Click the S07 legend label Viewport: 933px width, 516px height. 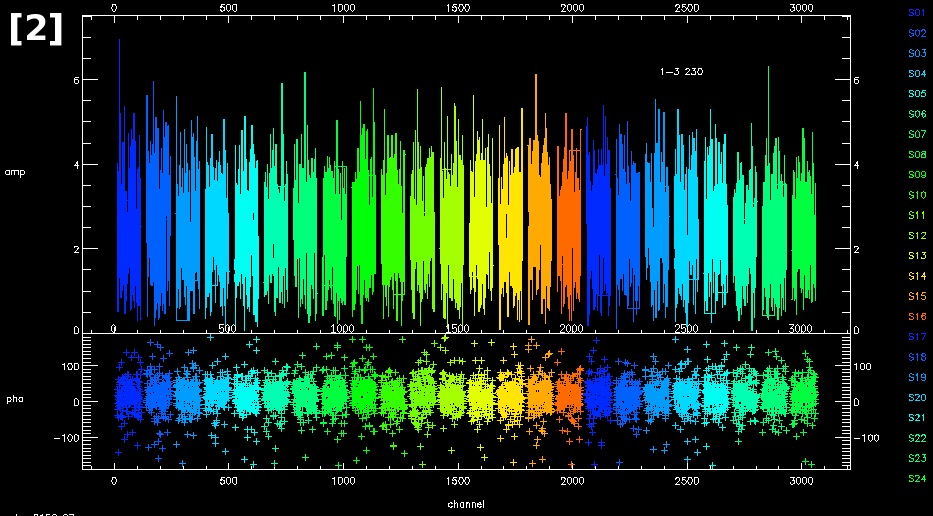coord(916,134)
